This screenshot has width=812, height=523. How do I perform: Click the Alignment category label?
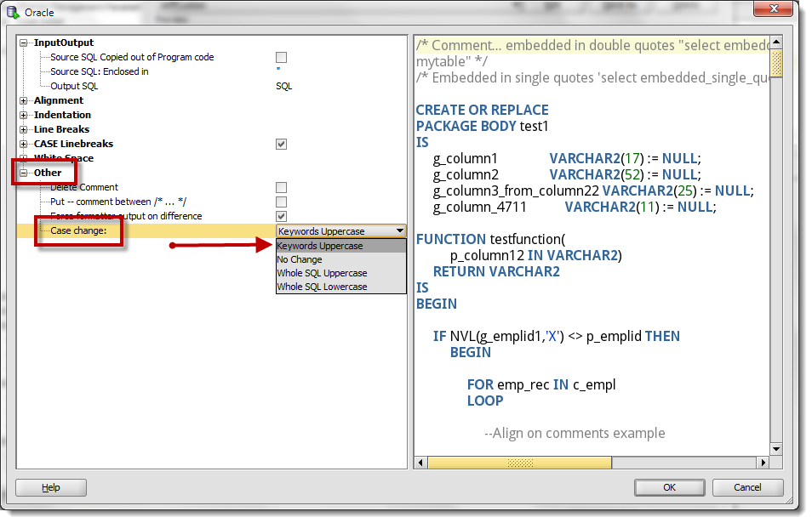(x=59, y=101)
